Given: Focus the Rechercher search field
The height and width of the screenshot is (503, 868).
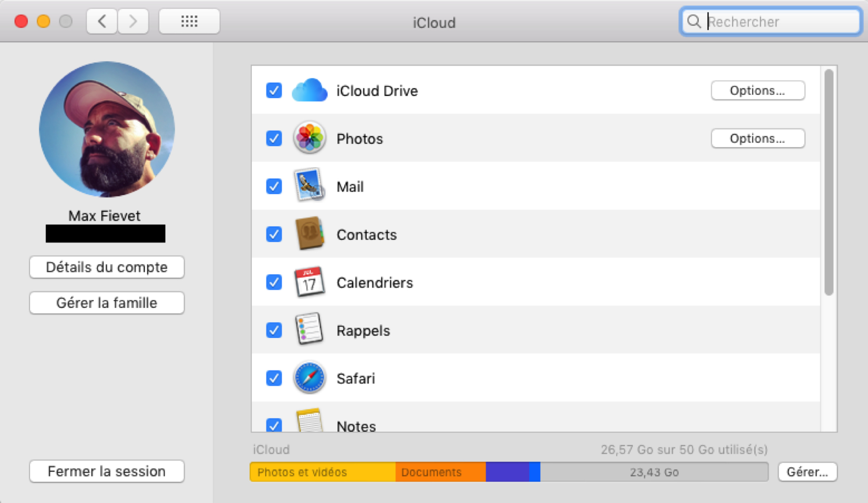Looking at the screenshot, I should (771, 21).
